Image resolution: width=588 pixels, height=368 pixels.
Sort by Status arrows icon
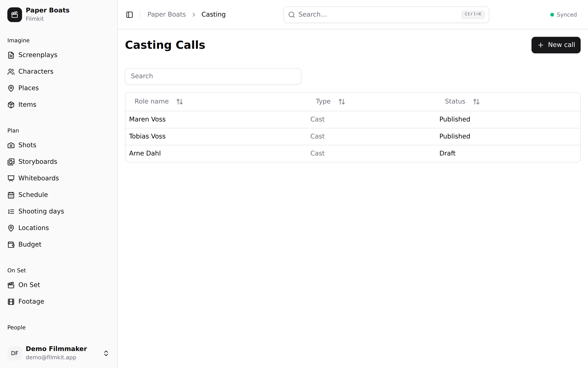click(x=476, y=101)
